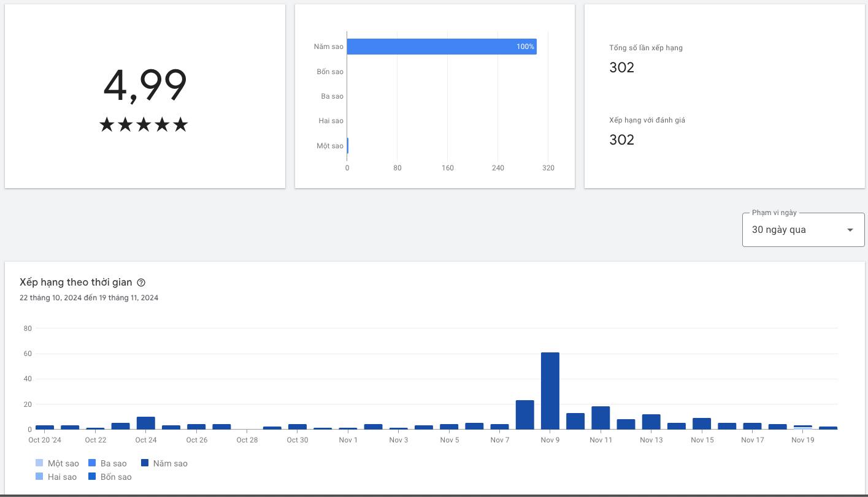Click the Tổng số lần xếp hạng label
Image resolution: width=868 pixels, height=497 pixels.
(646, 48)
